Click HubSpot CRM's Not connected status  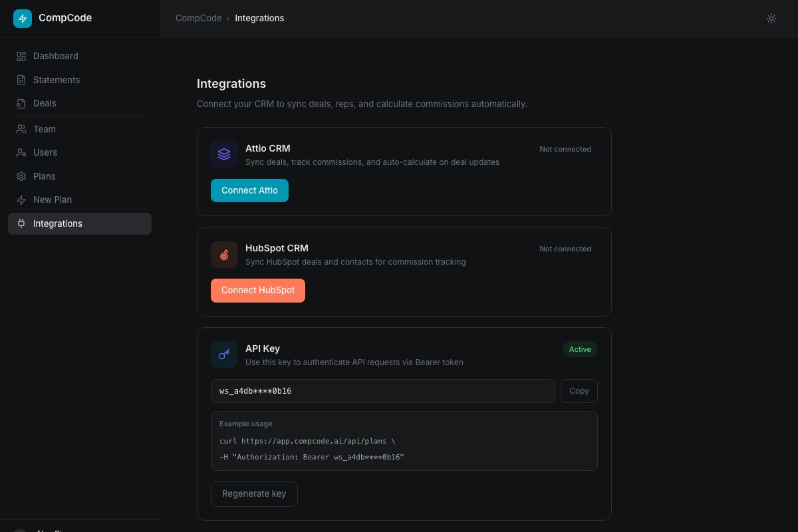(565, 249)
